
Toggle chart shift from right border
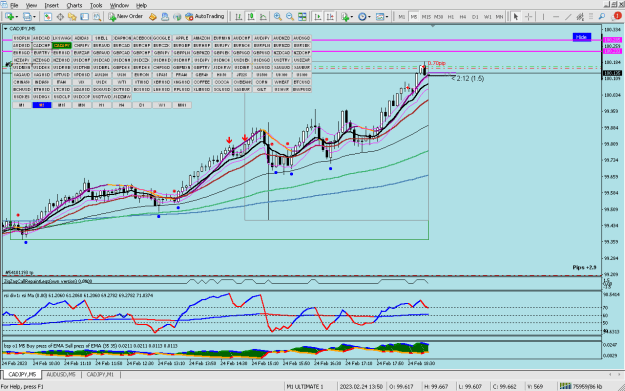[330, 17]
